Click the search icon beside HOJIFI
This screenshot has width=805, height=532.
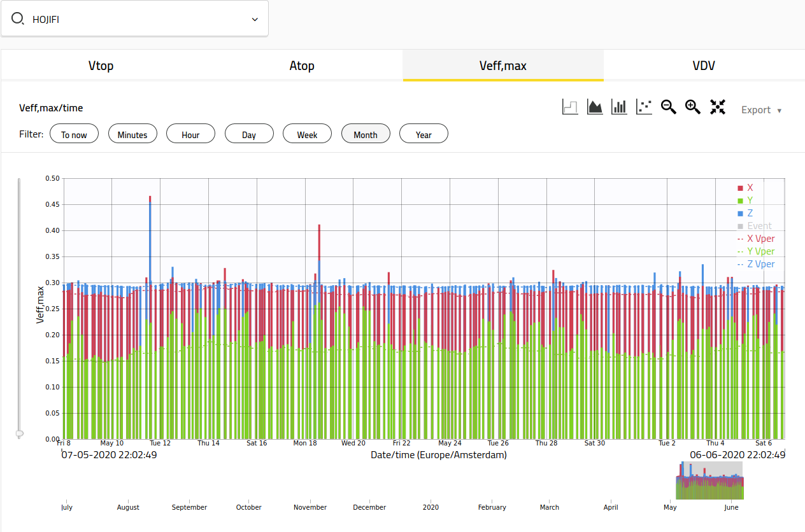pos(18,19)
